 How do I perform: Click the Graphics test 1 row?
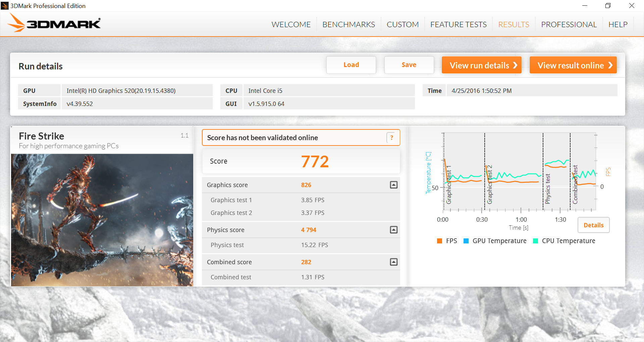click(x=301, y=200)
